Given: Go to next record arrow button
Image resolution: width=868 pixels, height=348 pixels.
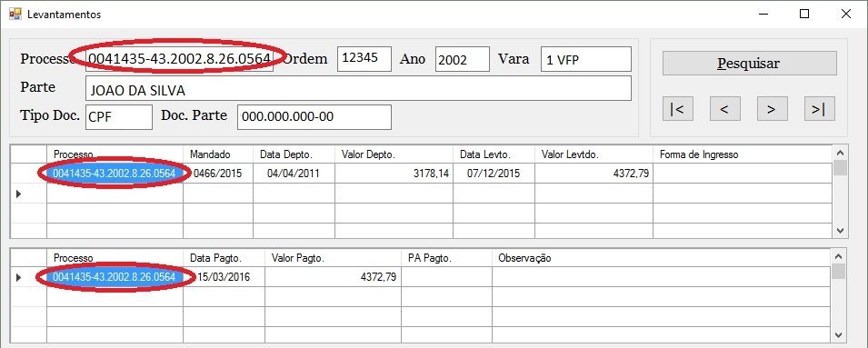Looking at the screenshot, I should point(773,109).
